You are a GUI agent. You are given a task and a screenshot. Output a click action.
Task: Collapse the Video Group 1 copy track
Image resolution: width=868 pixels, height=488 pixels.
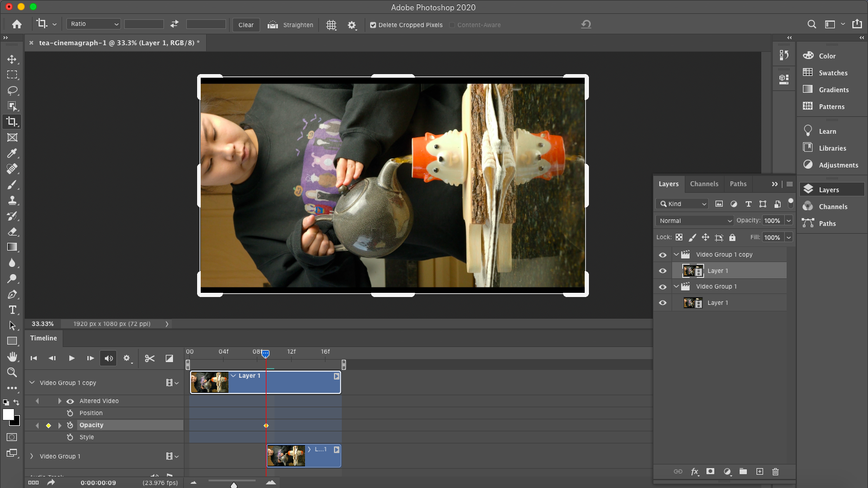(31, 382)
